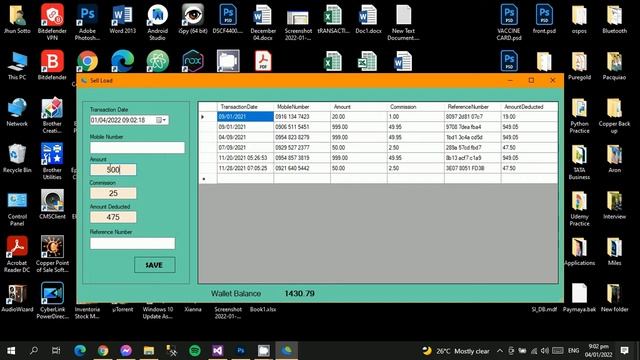The height and width of the screenshot is (360, 640).
Task: Select the front.psd file icon
Action: tap(544, 19)
